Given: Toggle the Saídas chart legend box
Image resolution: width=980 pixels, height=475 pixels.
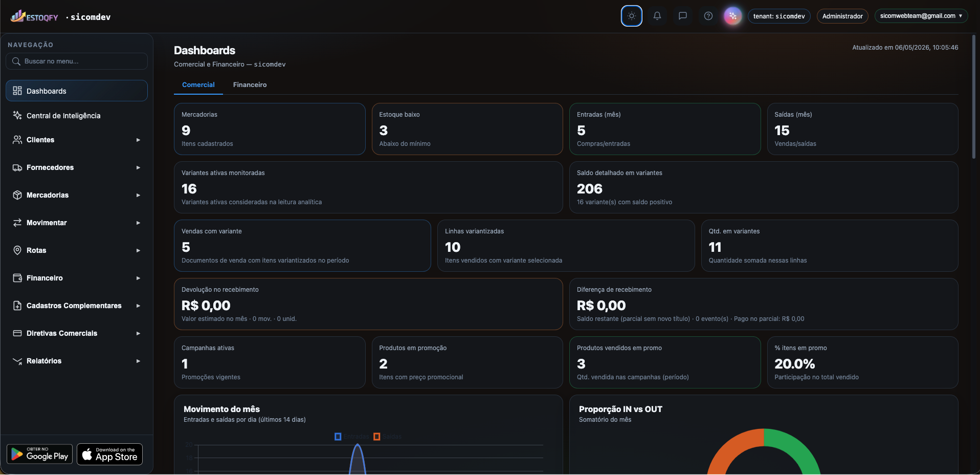Looking at the screenshot, I should 377,437.
